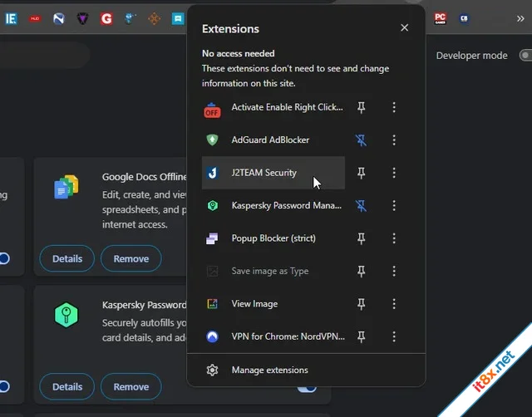Select AdGuard AdBlocker menu entry
This screenshot has width=532, height=417.
point(273,140)
